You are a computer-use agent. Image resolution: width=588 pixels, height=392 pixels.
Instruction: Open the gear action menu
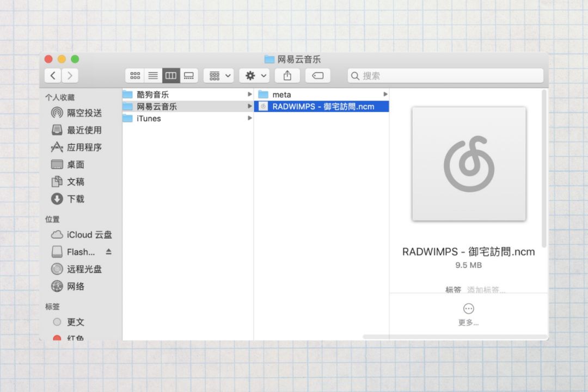coord(255,76)
